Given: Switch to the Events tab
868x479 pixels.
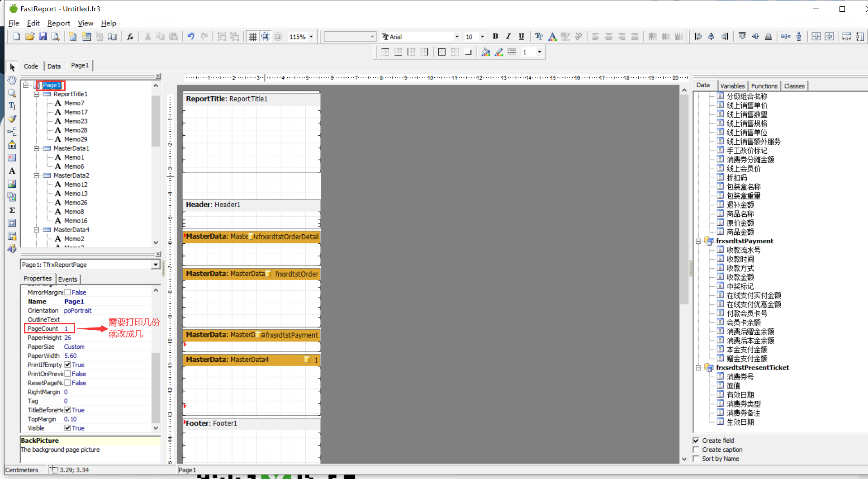Looking at the screenshot, I should 68,279.
